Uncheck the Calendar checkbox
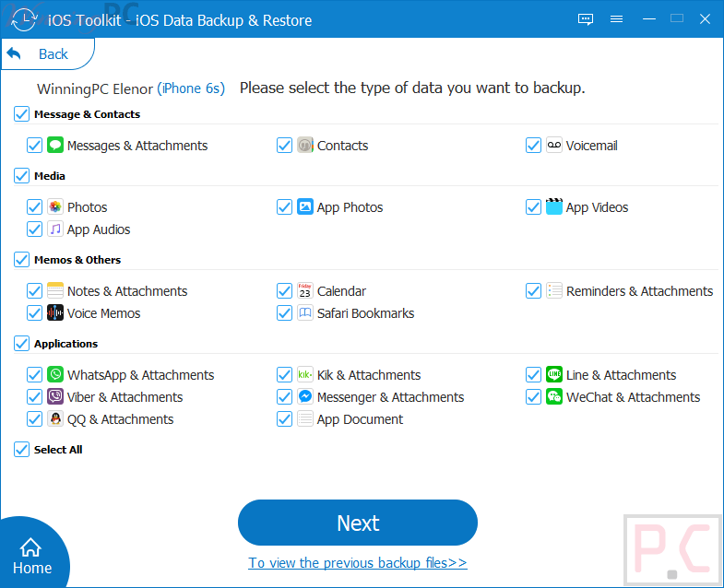 pyautogui.click(x=284, y=290)
